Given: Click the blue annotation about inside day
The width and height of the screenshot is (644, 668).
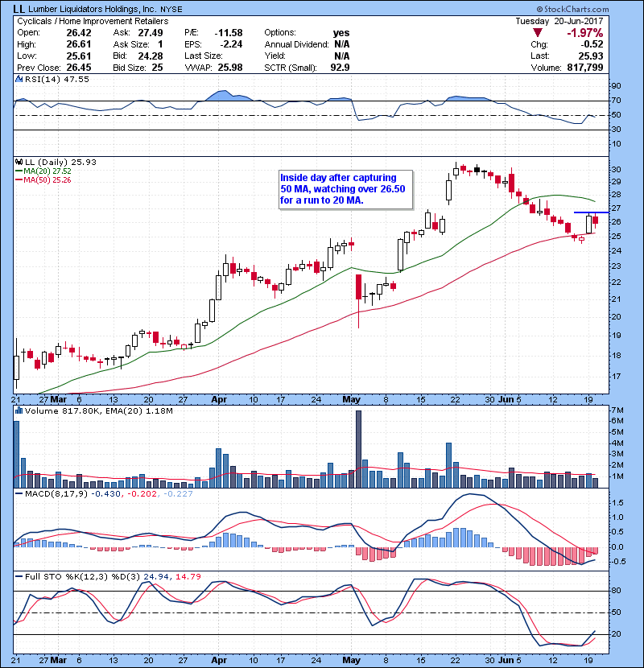Looking at the screenshot, I should (x=346, y=189).
